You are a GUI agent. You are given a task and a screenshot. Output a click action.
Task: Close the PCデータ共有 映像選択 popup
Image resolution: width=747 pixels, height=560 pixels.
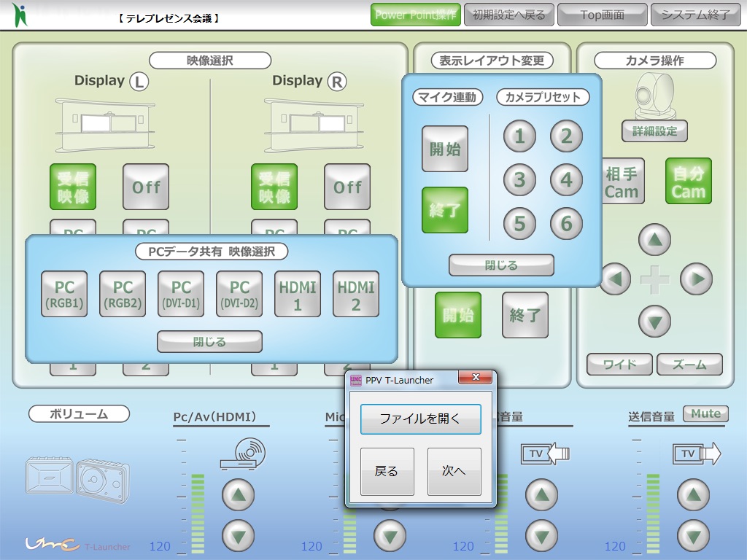tap(209, 341)
